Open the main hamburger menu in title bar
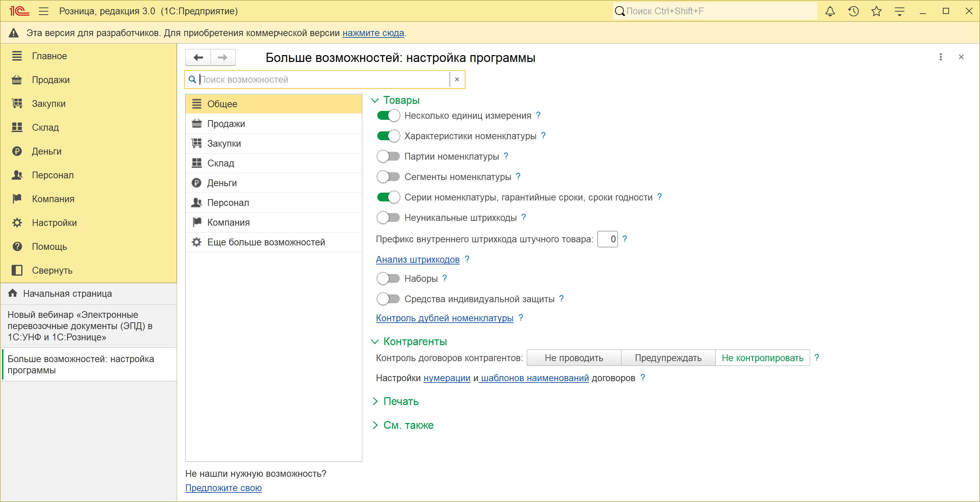The width and height of the screenshot is (980, 502). coord(44,11)
